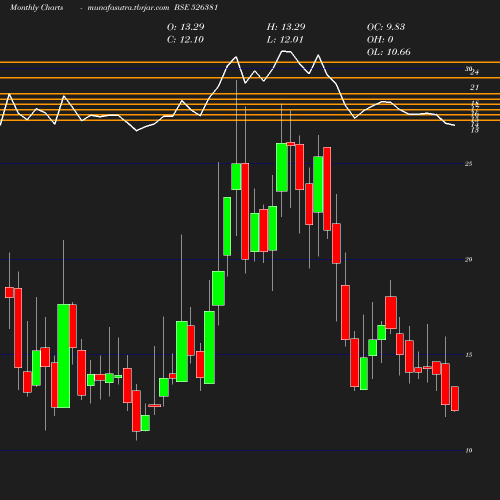
Task: Click the 24 indicator axis label
Action: coord(475,72)
